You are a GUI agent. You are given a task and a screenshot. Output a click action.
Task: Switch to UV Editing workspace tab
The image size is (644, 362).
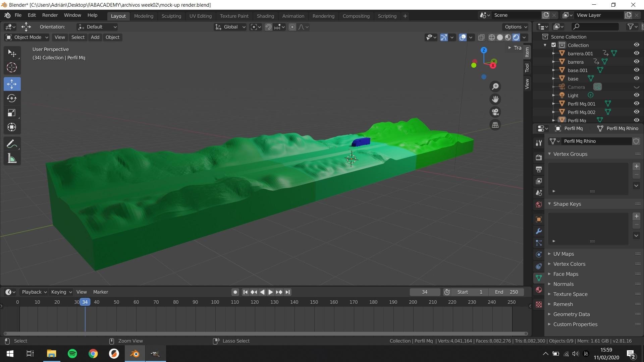(201, 16)
